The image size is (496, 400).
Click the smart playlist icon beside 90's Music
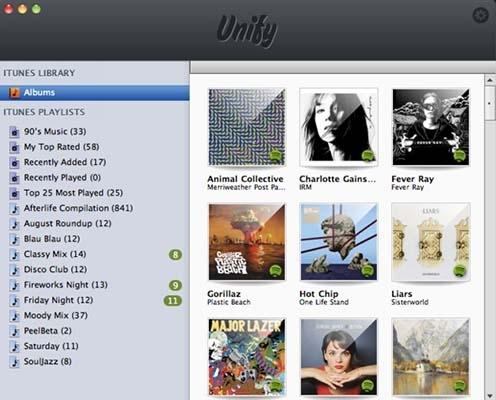point(14,132)
